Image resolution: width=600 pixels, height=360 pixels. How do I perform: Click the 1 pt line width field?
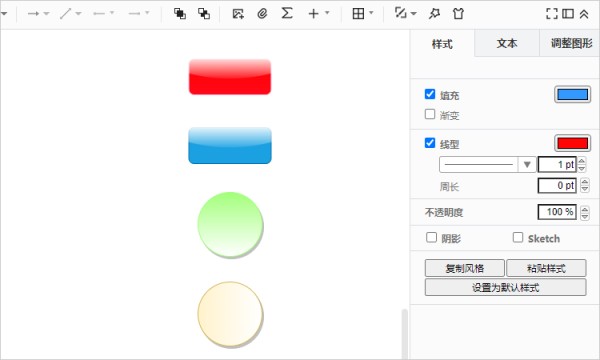557,165
